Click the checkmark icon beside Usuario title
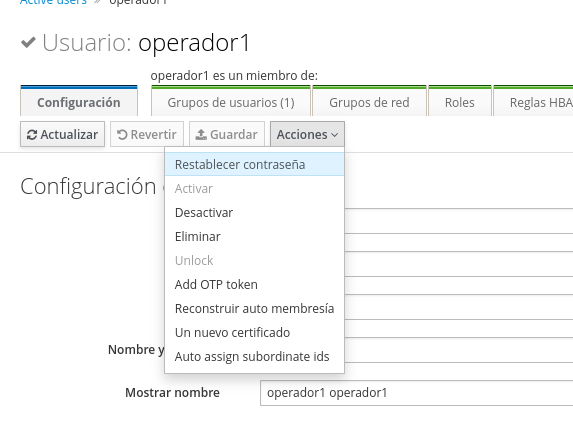This screenshot has width=573, height=423. tap(28, 42)
